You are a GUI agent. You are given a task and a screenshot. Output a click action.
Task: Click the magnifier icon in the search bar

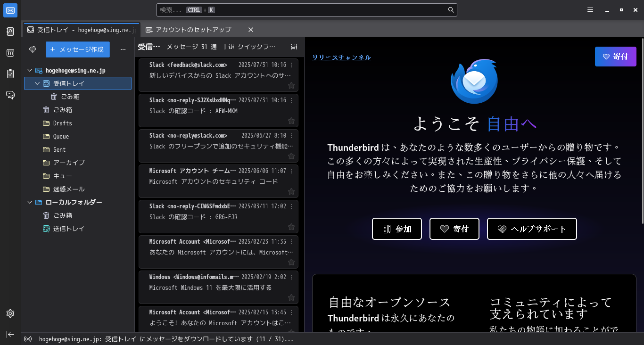(x=451, y=10)
